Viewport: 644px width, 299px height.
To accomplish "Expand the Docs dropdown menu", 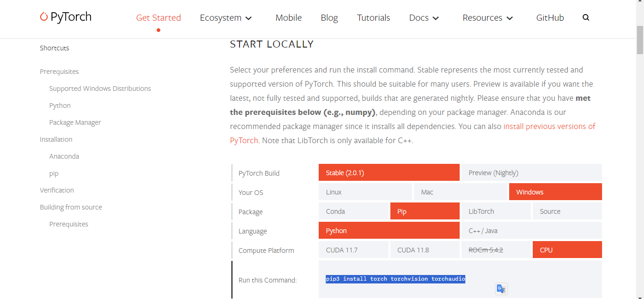I will [x=424, y=17].
